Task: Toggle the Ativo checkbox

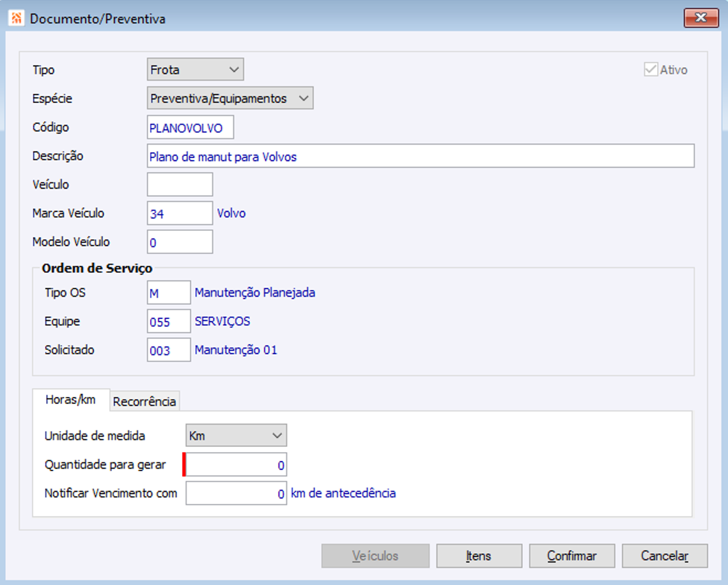Action: (651, 70)
